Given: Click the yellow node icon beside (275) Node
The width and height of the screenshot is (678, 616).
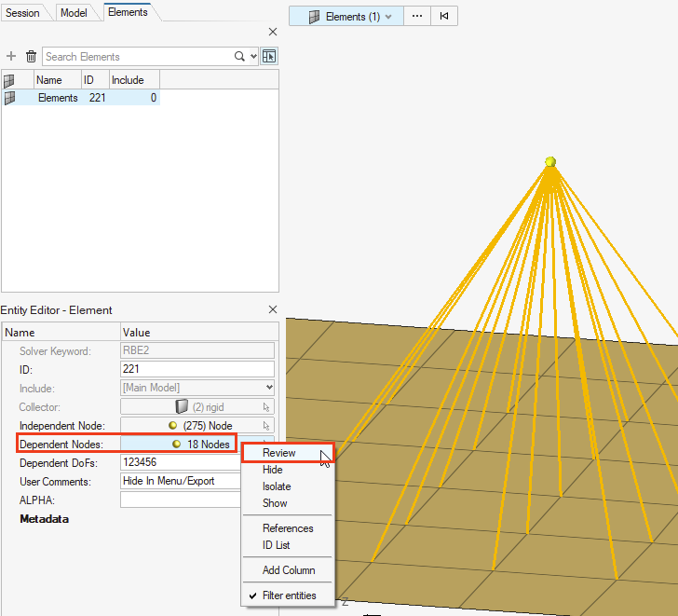Looking at the screenshot, I should click(173, 425).
